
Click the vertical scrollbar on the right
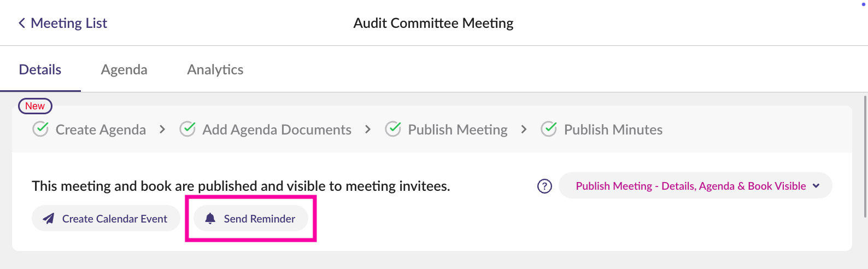865,156
